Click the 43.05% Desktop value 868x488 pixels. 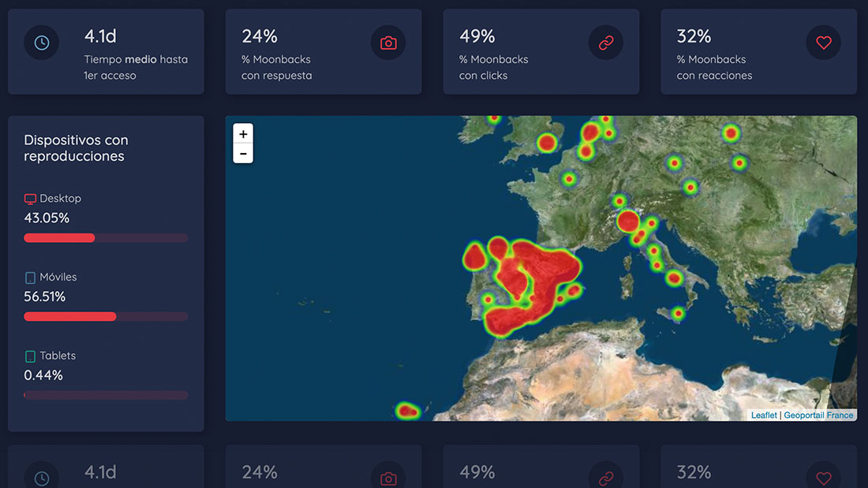point(47,218)
